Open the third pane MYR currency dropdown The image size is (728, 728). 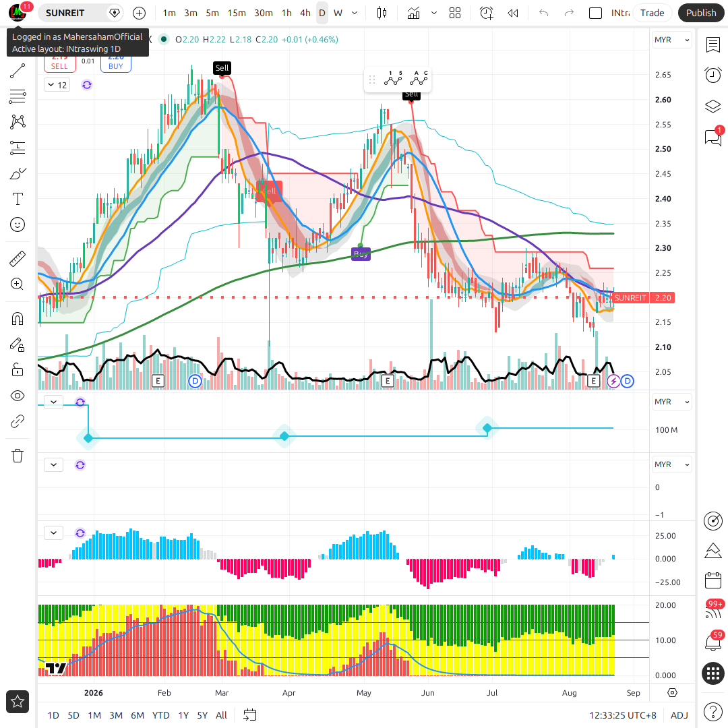[671, 464]
